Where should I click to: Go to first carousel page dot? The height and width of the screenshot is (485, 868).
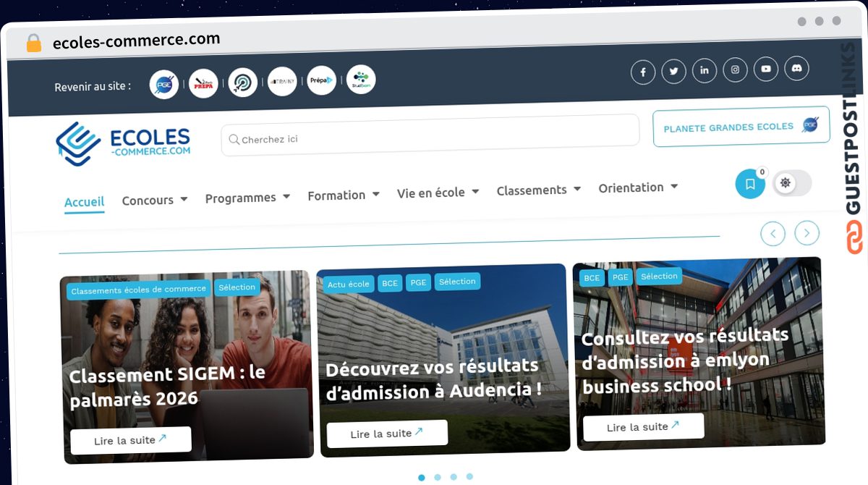click(422, 478)
